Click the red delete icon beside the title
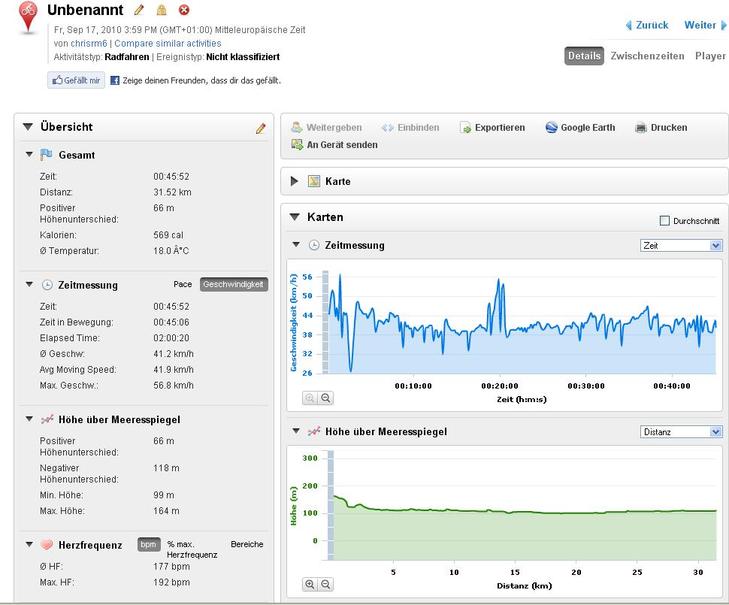729x605 pixels. pyautogui.click(x=184, y=10)
